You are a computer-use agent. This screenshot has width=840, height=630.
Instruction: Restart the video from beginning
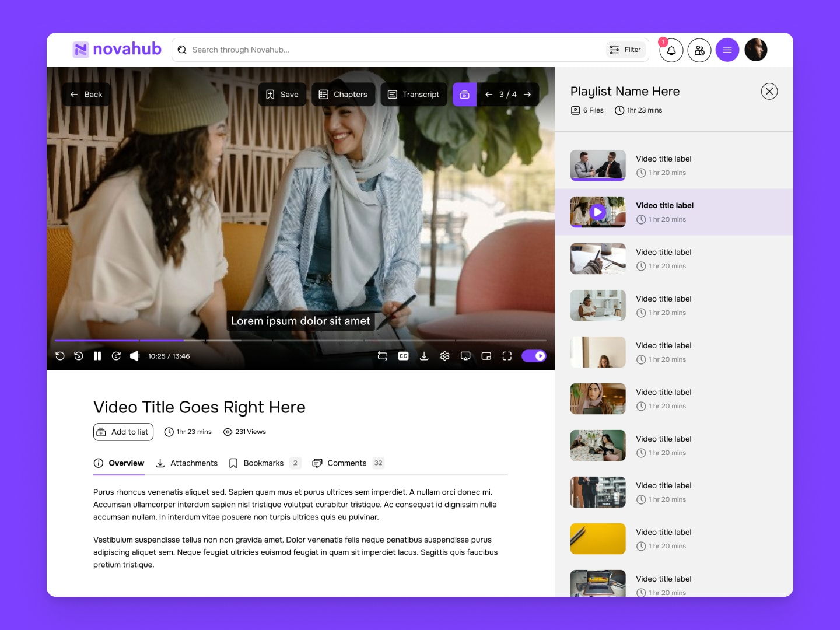60,356
